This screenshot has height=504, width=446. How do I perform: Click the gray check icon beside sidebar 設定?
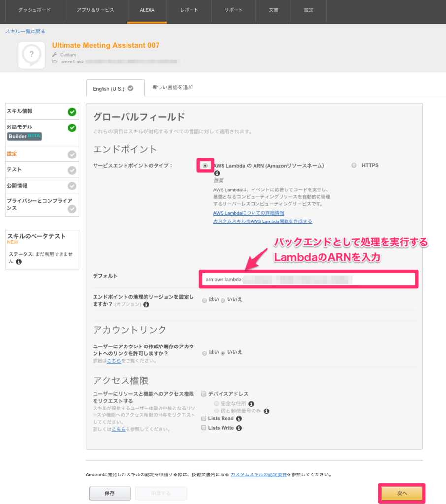coord(72,155)
